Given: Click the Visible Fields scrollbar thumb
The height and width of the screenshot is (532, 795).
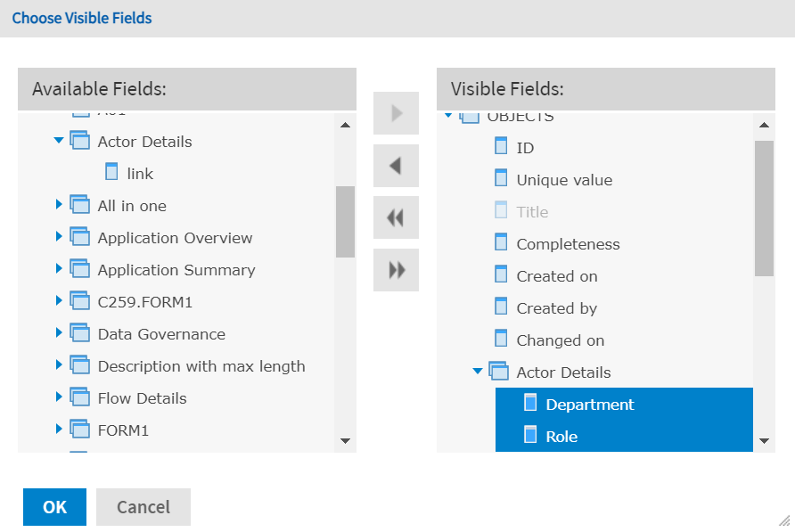Looking at the screenshot, I should 764,209.
